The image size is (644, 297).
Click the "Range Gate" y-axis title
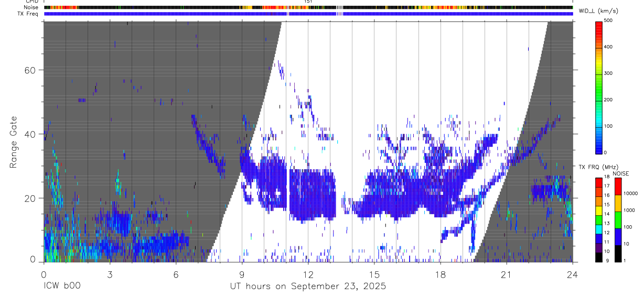(x=14, y=141)
